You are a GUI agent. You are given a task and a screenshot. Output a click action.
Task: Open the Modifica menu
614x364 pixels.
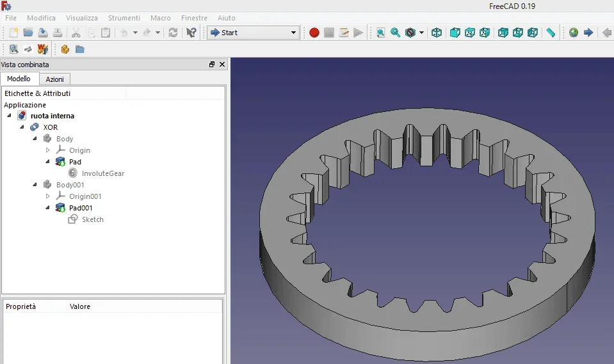coord(41,18)
